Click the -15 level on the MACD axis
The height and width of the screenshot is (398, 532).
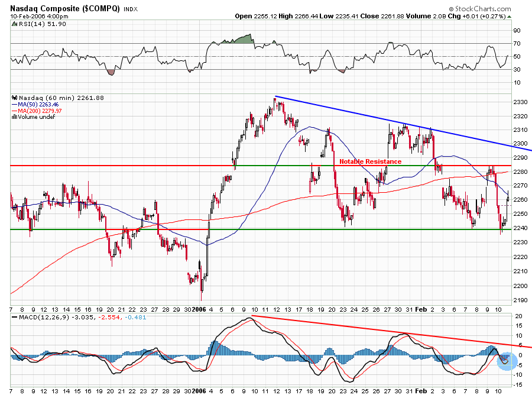[518, 385]
